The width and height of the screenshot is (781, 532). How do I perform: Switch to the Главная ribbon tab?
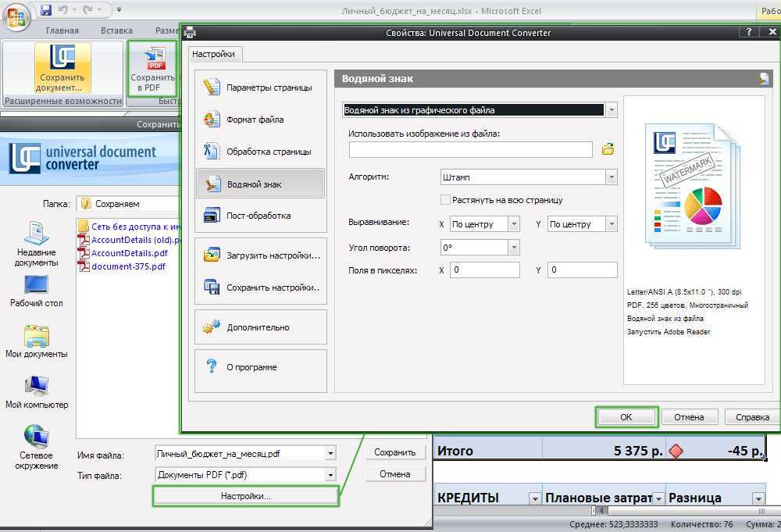[x=62, y=30]
